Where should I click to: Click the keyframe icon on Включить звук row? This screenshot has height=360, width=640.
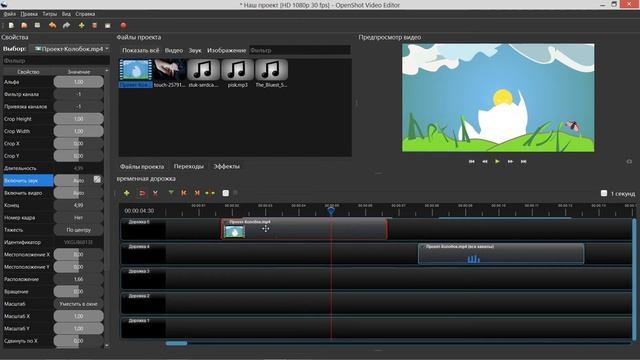97,180
